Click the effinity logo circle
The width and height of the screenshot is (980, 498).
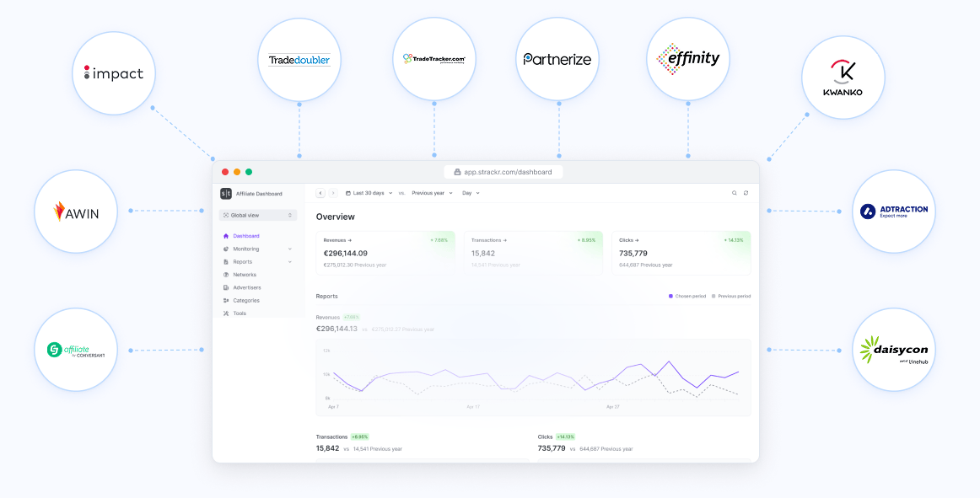point(688,59)
